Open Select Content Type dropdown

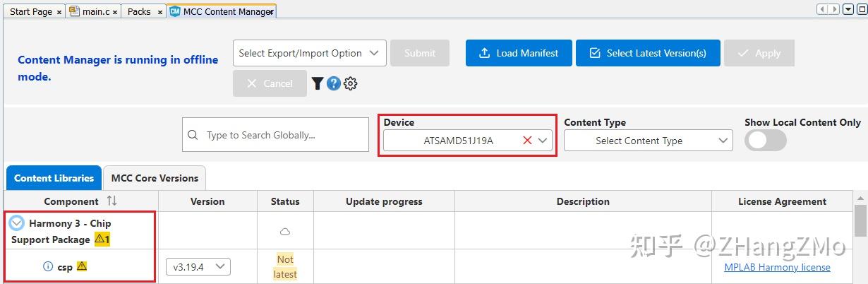coord(648,141)
